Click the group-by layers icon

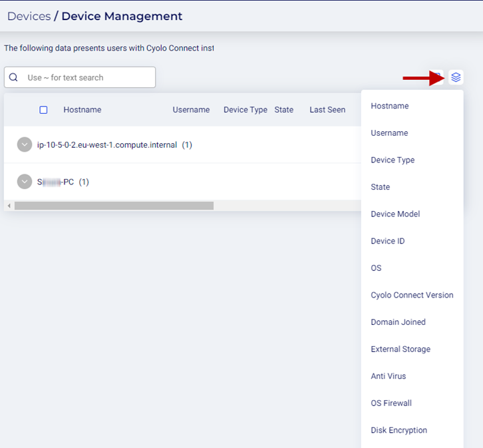click(456, 77)
